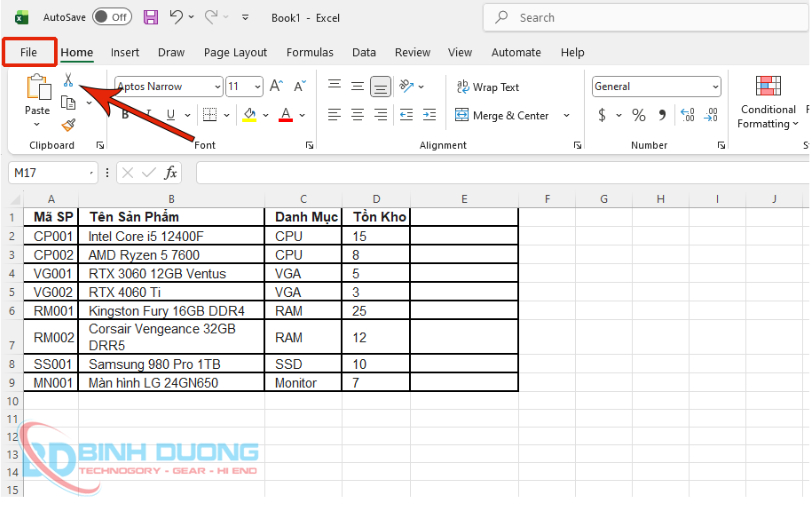Image resolution: width=811 pixels, height=511 pixels.
Task: Click inside the formula bar
Action: coord(503,173)
